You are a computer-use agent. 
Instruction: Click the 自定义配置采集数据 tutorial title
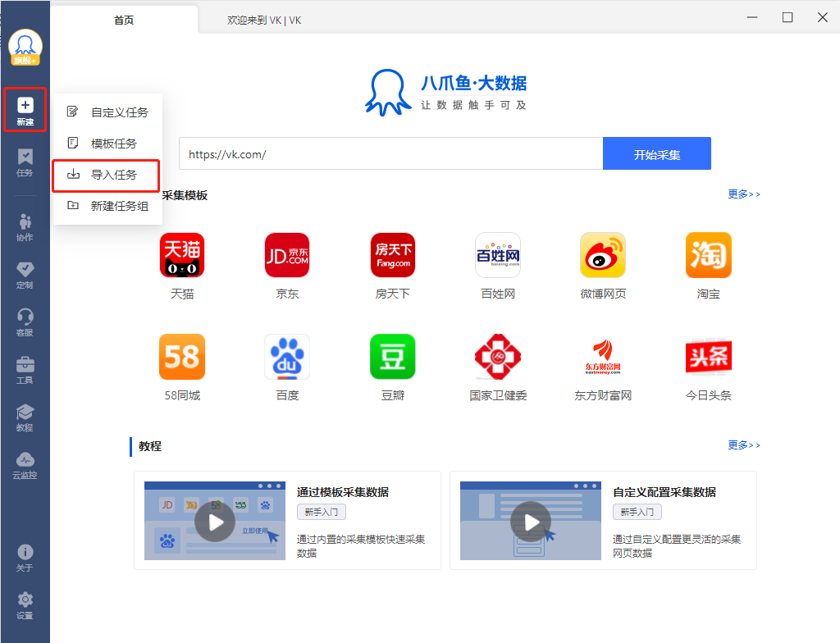[x=664, y=492]
